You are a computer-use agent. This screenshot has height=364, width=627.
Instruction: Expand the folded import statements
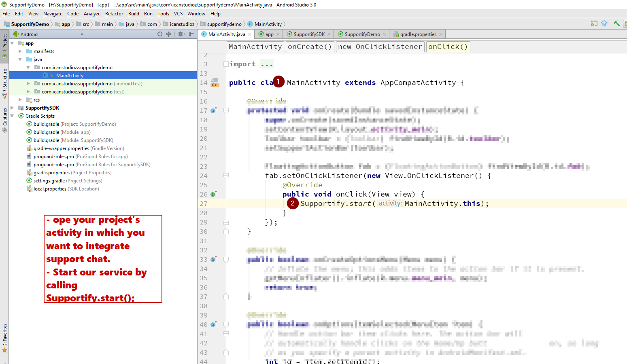pyautogui.click(x=226, y=64)
